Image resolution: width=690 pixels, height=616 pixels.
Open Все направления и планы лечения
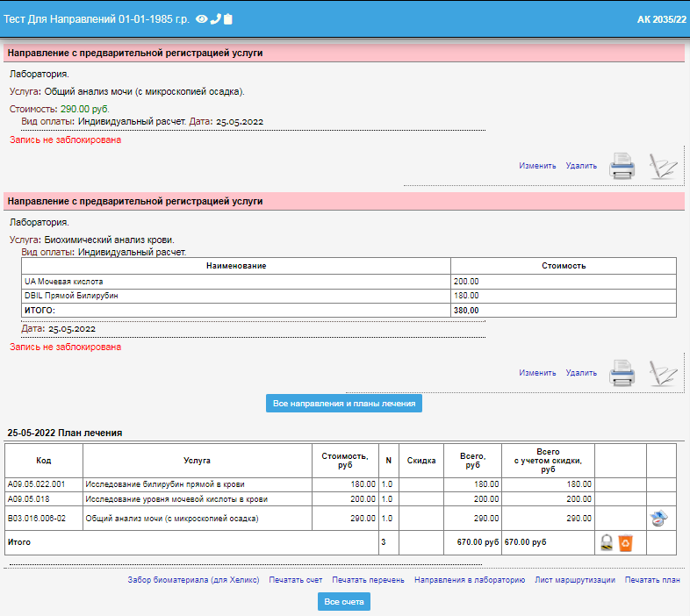tap(345, 403)
